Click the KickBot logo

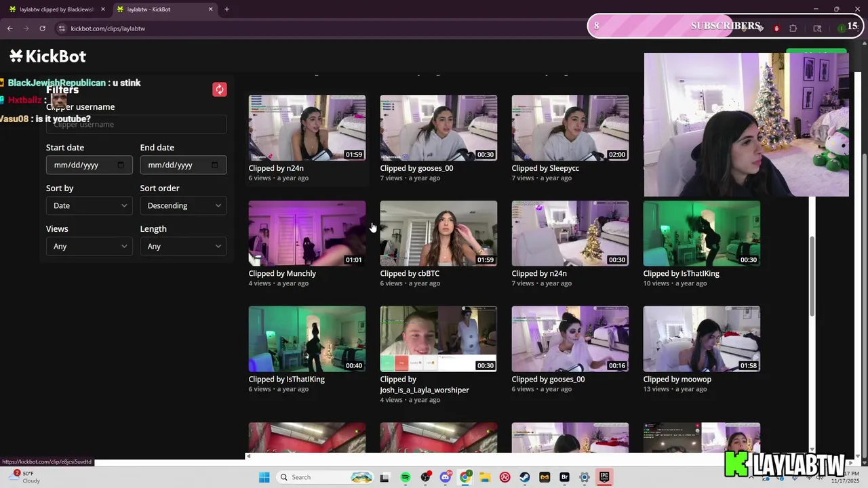pos(48,56)
